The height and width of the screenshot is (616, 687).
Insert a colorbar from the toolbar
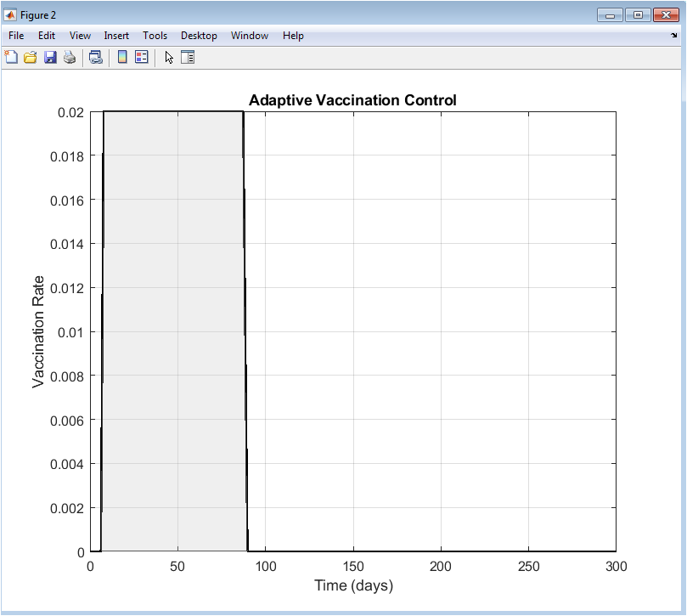(122, 58)
